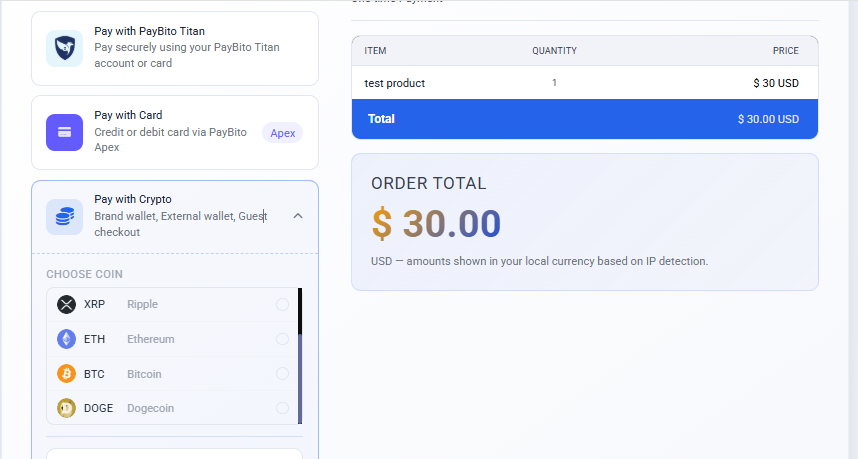Click the XRP Ripple coin logo
The image size is (858, 459).
[x=67, y=304]
